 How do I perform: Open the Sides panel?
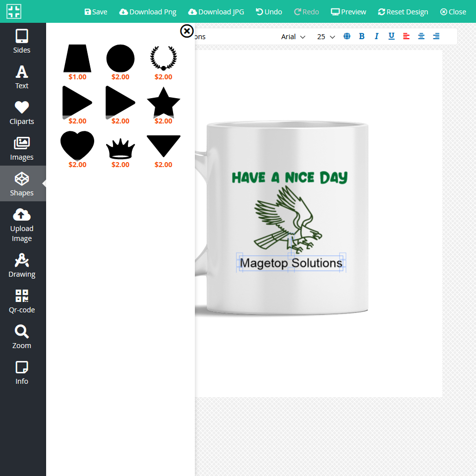[22, 41]
